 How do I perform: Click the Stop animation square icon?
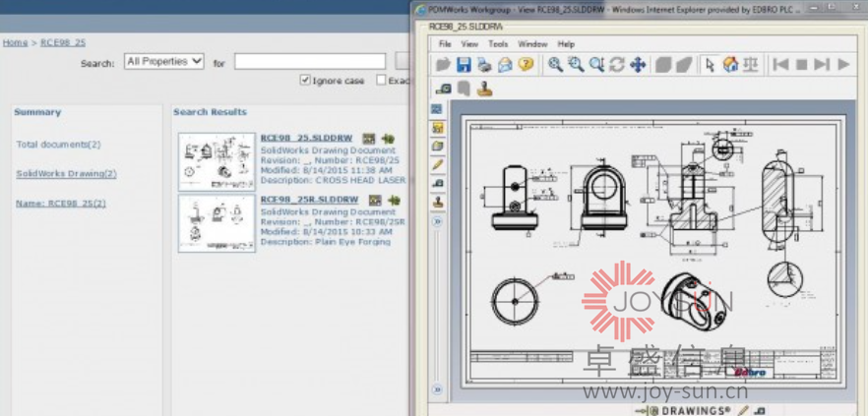tap(801, 65)
